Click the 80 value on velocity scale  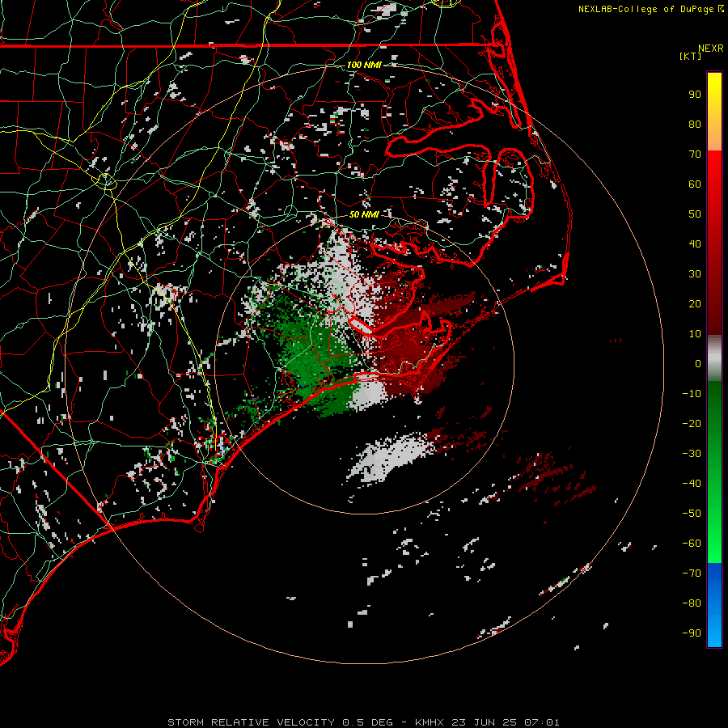click(x=695, y=124)
